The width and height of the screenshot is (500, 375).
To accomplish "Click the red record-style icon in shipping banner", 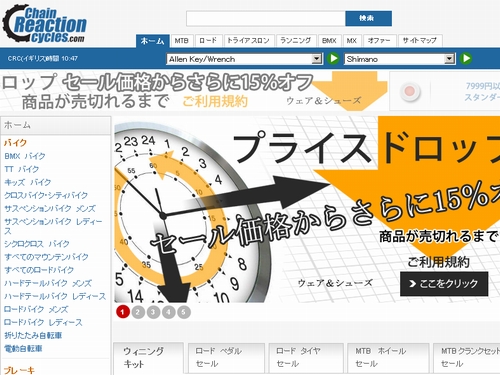I will point(410,91).
